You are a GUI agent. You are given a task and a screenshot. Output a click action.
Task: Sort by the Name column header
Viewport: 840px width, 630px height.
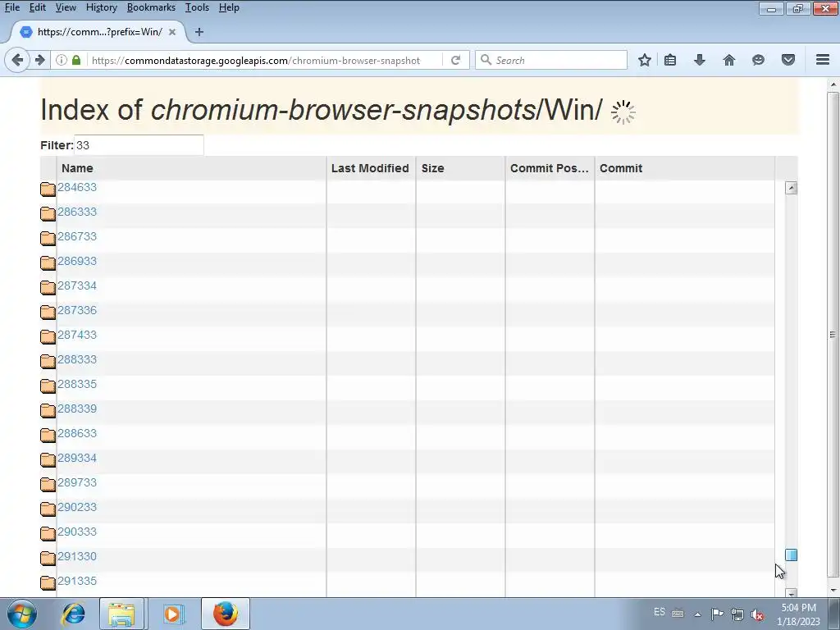click(x=191, y=168)
